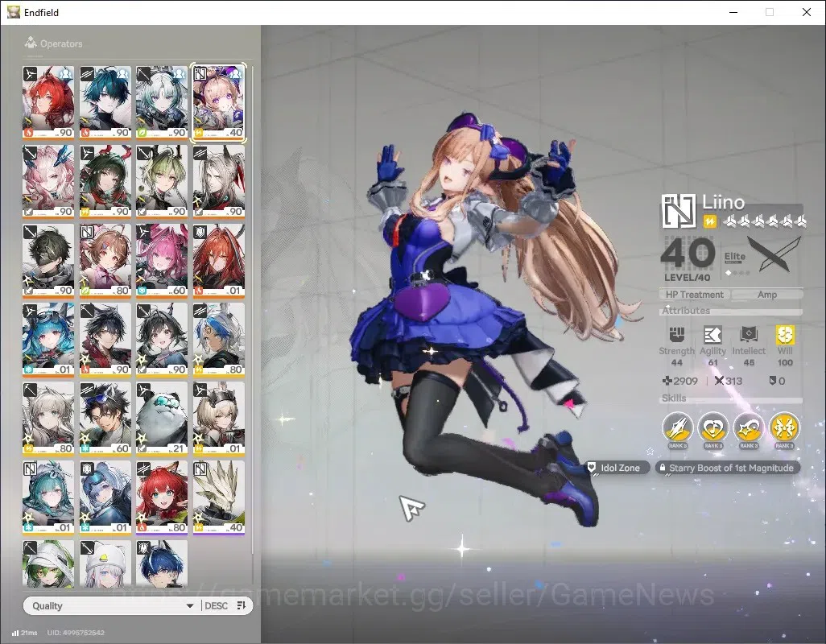The image size is (826, 644).
Task: Select the short red-haired horned operator level 90
Action: coord(48,102)
